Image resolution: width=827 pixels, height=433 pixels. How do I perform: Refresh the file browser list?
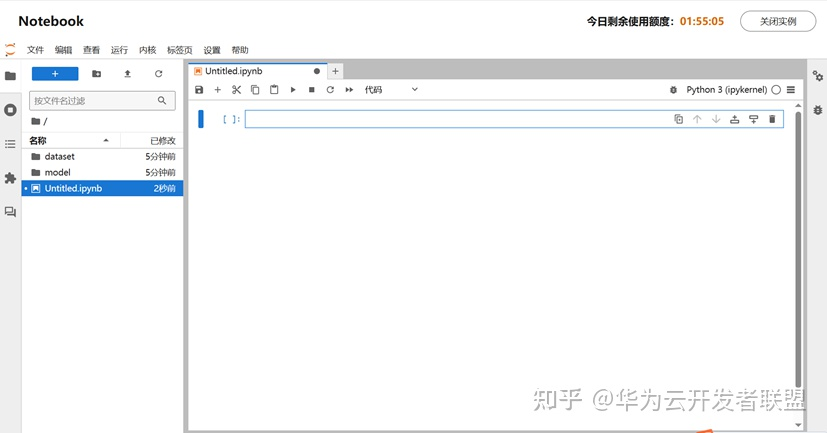coord(158,74)
